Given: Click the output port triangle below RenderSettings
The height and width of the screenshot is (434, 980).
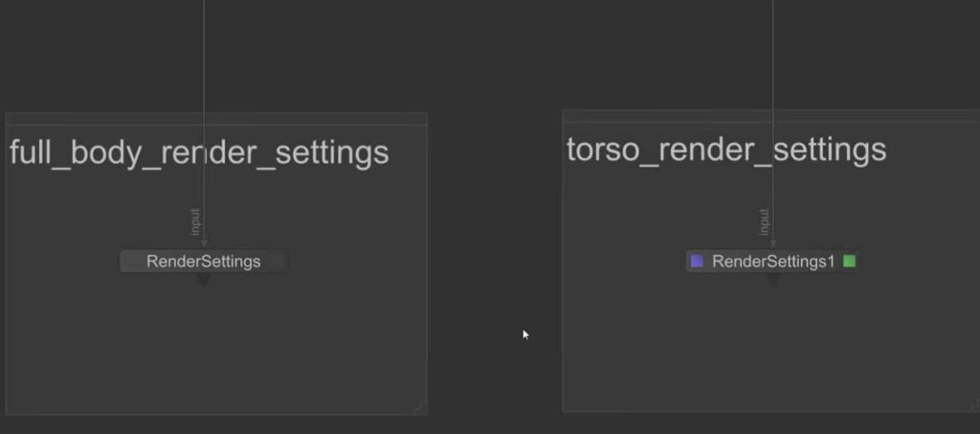Looking at the screenshot, I should (x=203, y=279).
